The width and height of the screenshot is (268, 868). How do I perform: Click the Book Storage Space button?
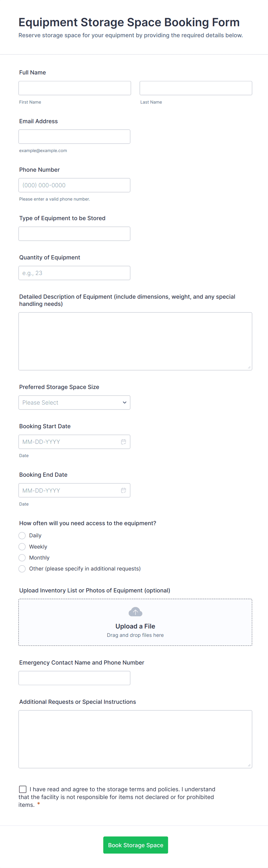point(135,845)
